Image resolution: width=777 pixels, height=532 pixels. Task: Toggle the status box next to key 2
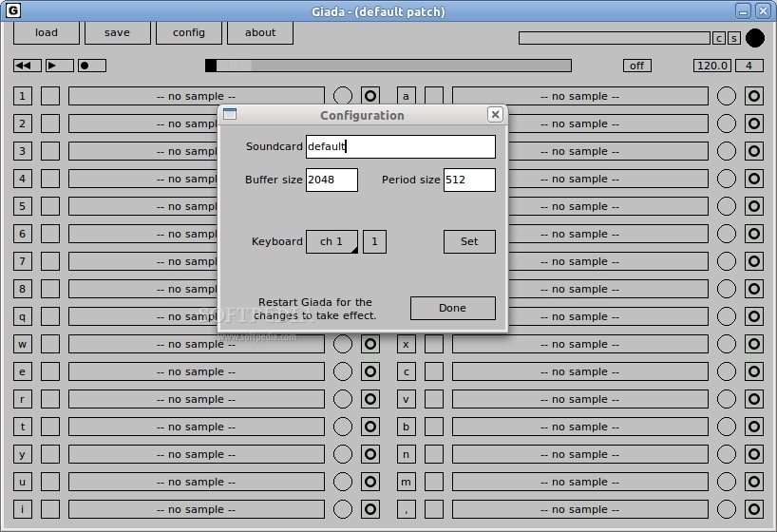50,123
